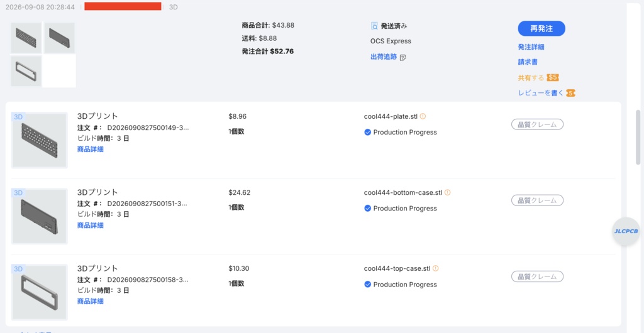Image resolution: width=644 pixels, height=333 pixels.
Task: Open the bottom-case 3D model thumbnail in item list
Action: tap(40, 216)
